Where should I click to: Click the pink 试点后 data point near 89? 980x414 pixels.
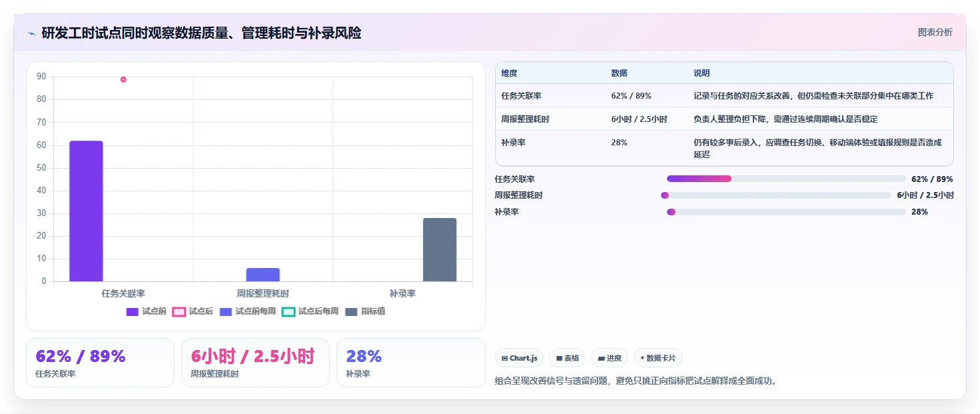point(123,79)
